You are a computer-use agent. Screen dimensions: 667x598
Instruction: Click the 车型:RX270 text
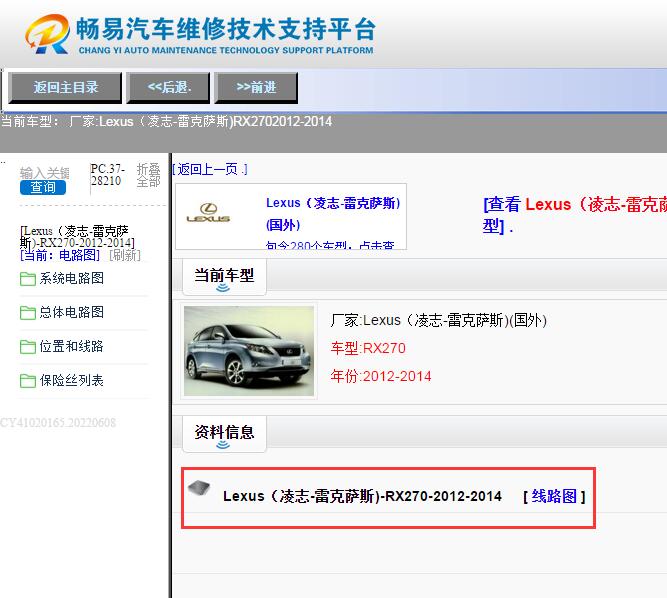(368, 348)
